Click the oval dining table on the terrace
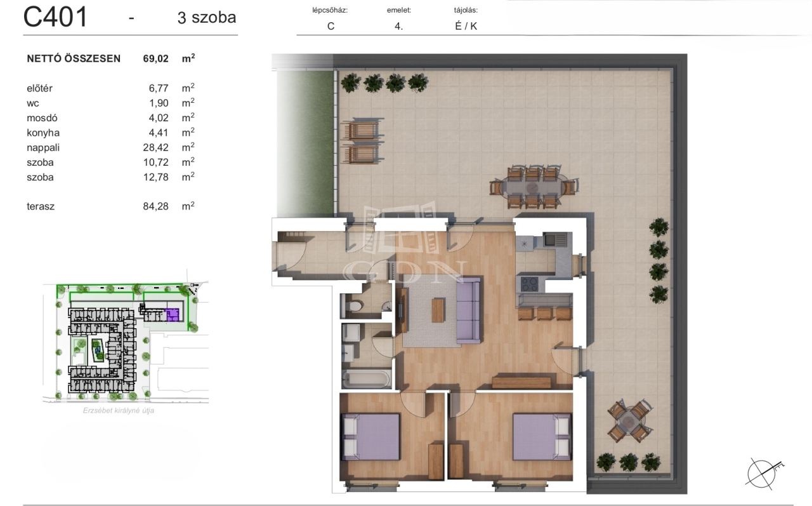Image resolution: width=812 pixels, height=506 pixels. 534,187
